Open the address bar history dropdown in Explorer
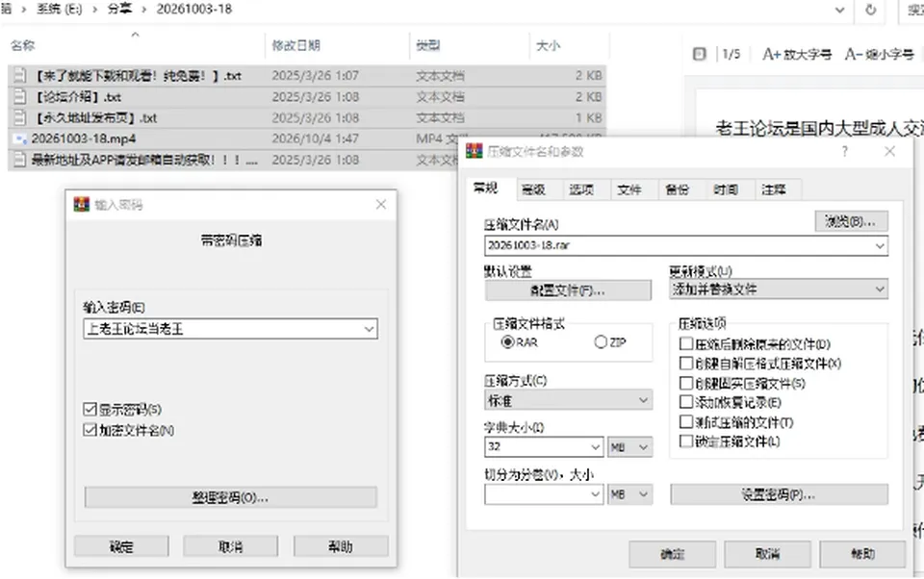 click(839, 10)
